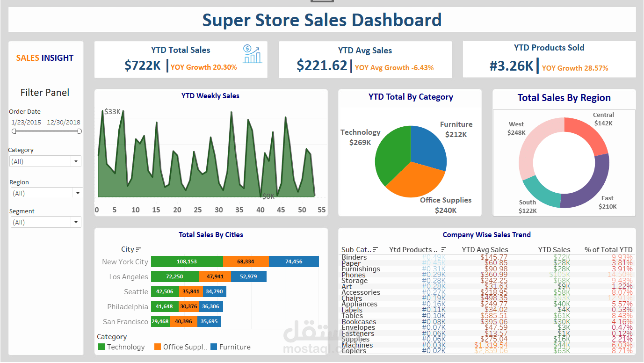Click the 14.50% Phones percentage value
The width and height of the screenshot is (644, 363).
pos(619,275)
